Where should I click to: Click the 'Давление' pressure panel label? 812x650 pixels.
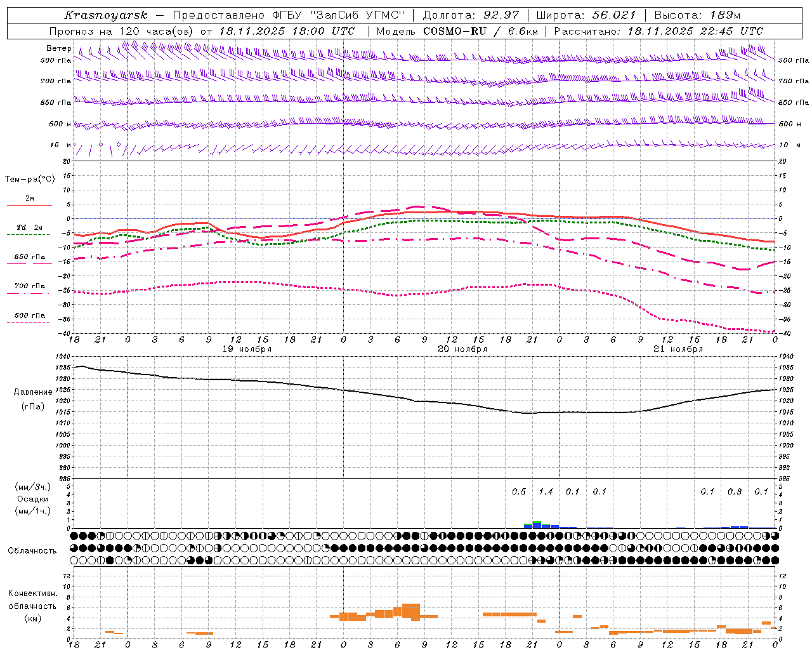[33, 392]
